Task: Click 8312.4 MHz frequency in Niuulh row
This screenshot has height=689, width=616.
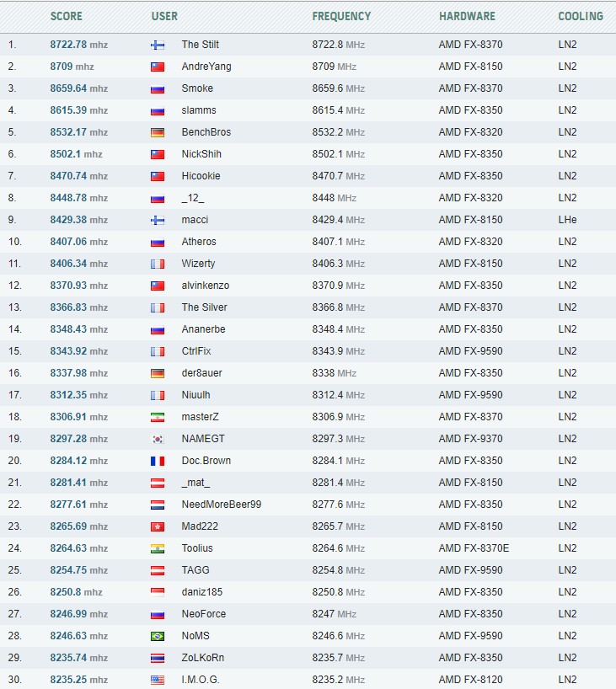Action: (x=339, y=395)
